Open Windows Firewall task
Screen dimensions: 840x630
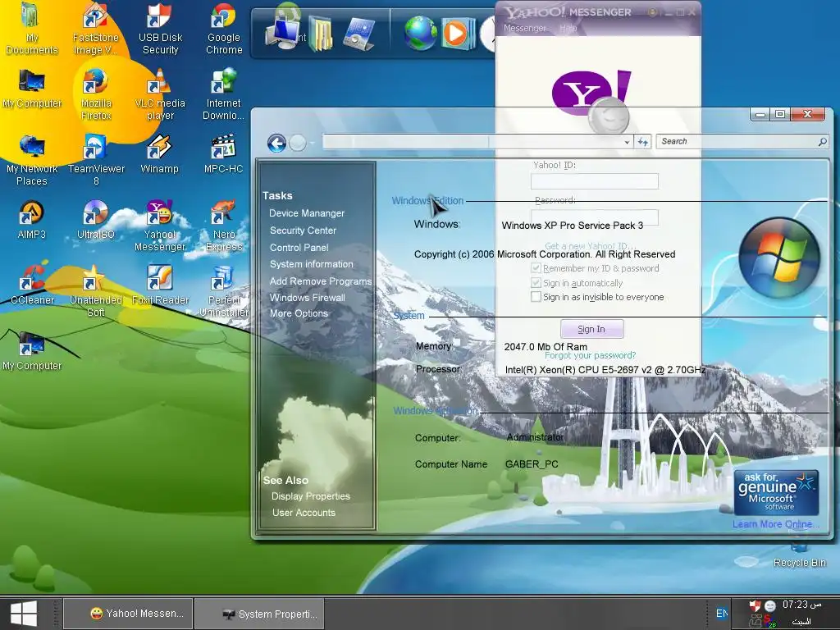pos(307,297)
